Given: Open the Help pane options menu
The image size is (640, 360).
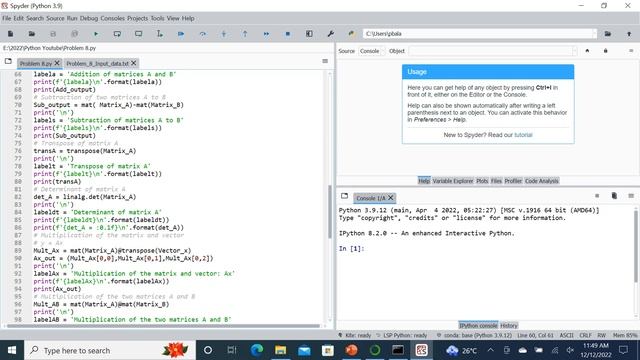Looking at the screenshot, I should (631, 51).
